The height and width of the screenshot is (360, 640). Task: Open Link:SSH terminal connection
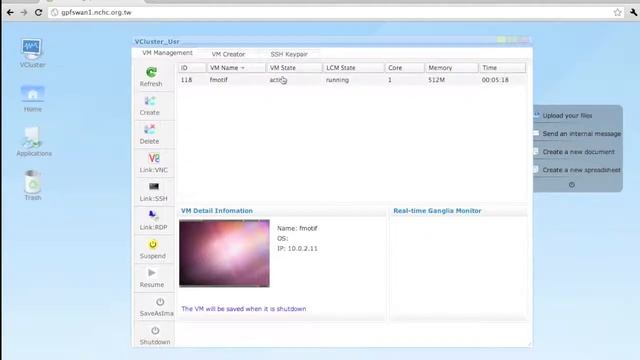(154, 191)
